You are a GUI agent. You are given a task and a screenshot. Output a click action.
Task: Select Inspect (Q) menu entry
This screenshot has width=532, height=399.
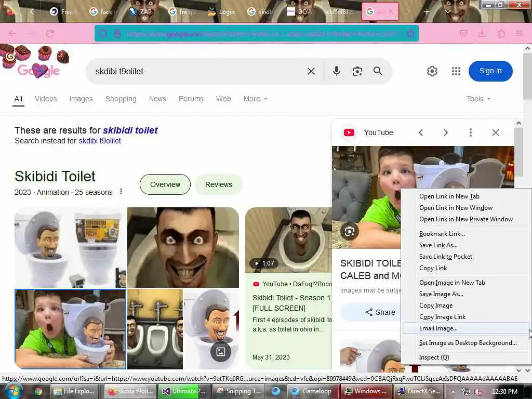466,357
